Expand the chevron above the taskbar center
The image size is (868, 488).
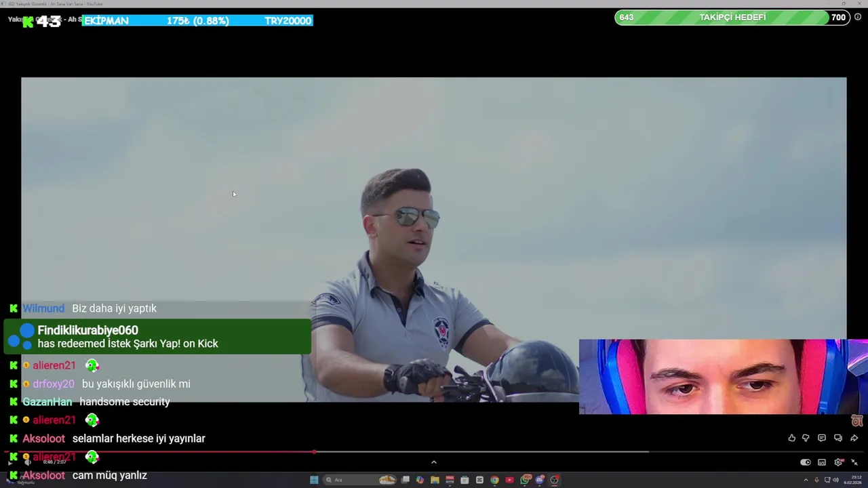pos(434,462)
